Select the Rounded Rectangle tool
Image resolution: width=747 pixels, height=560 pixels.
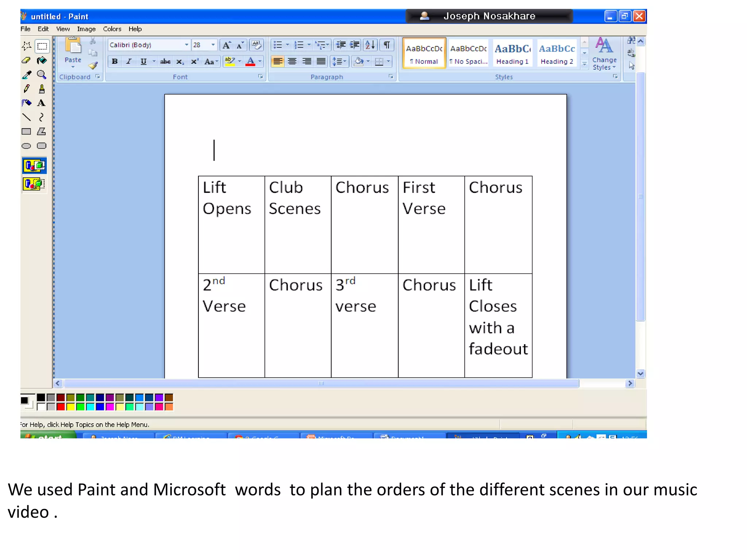click(x=42, y=146)
